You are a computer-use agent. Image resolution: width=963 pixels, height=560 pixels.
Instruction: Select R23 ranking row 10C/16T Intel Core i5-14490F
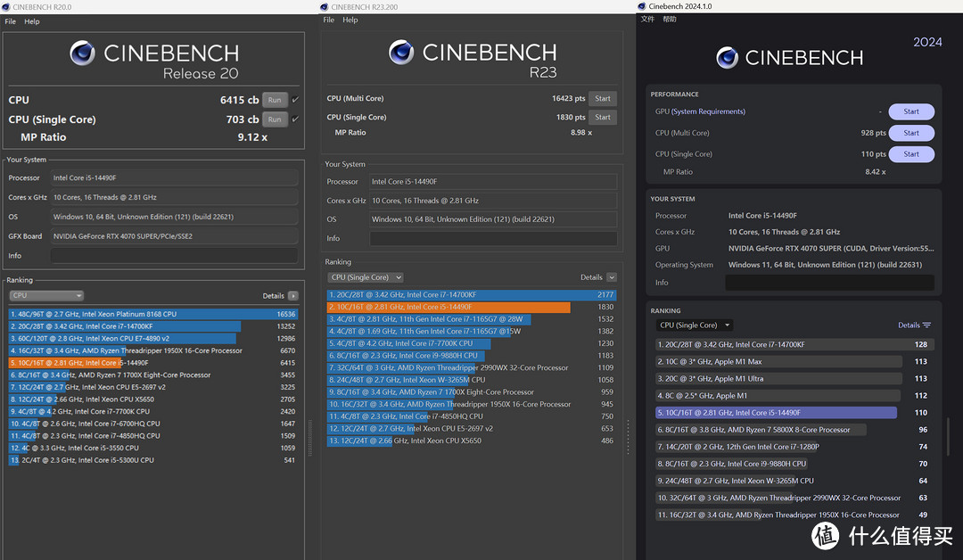tap(471, 307)
